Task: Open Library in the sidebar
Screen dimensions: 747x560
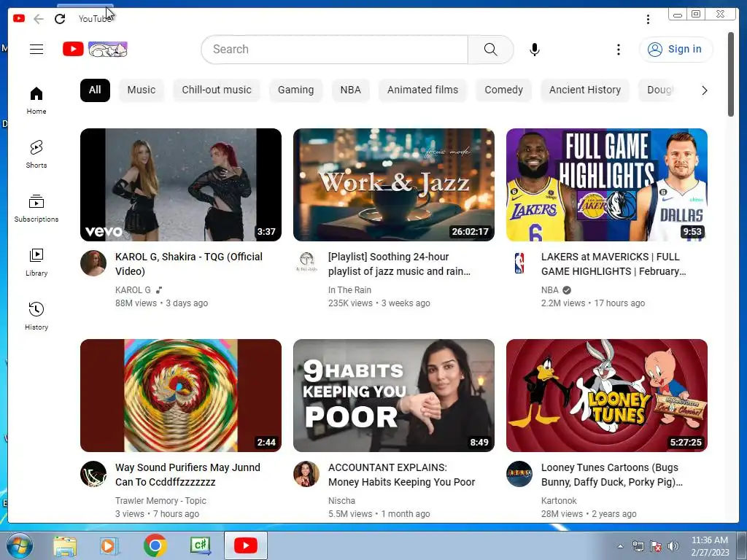Action: (36, 262)
